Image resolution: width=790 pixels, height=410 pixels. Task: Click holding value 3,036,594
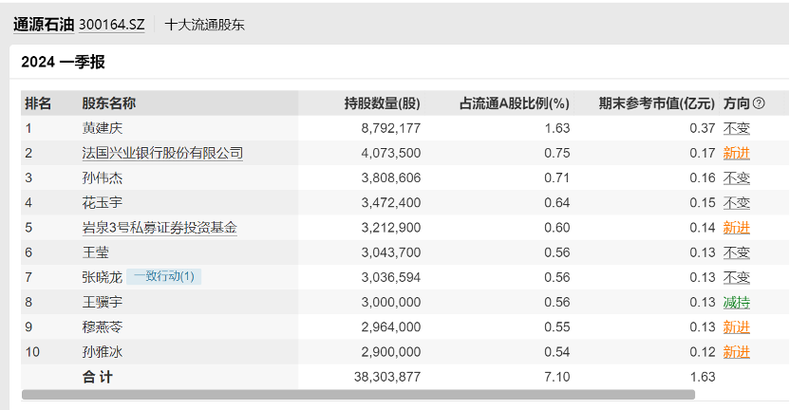391,278
